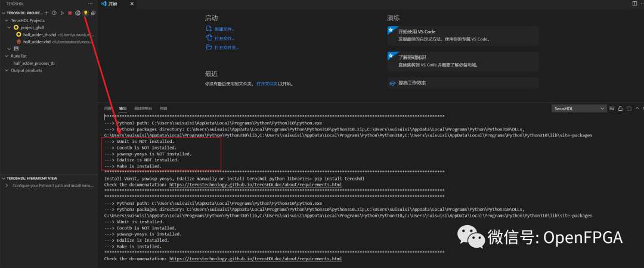Switch to the 输出 panel tab

[123, 108]
